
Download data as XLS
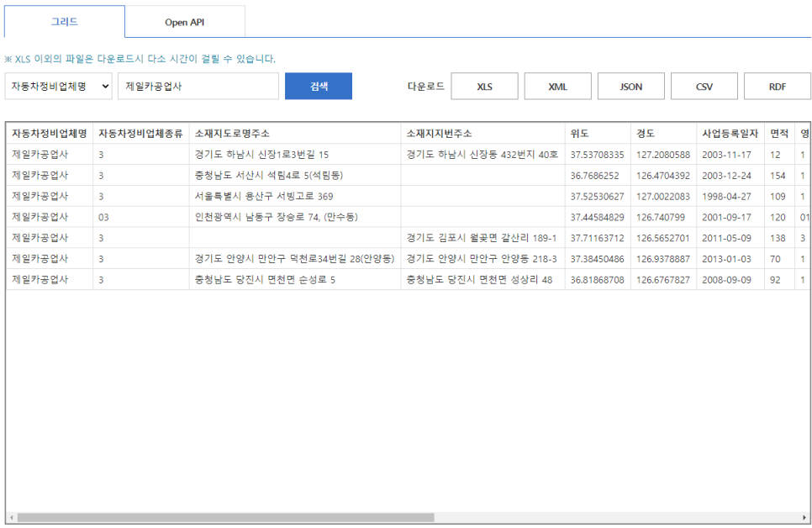click(485, 86)
